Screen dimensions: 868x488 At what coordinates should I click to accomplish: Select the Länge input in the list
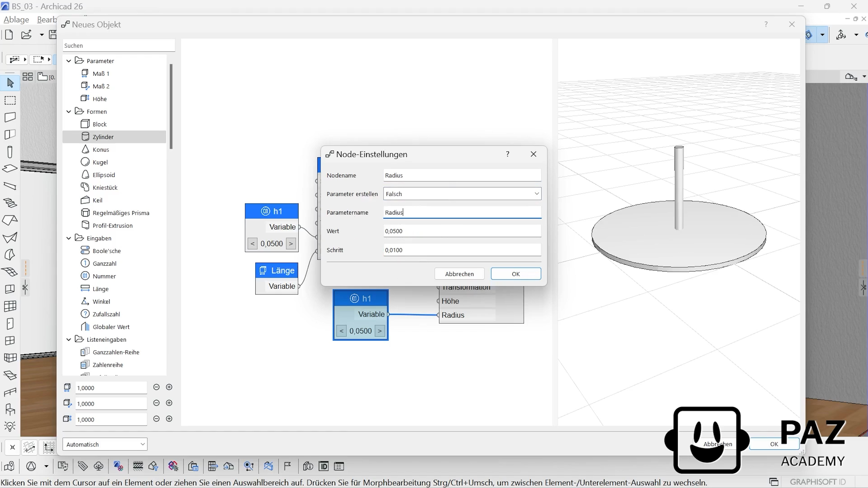coord(100,289)
